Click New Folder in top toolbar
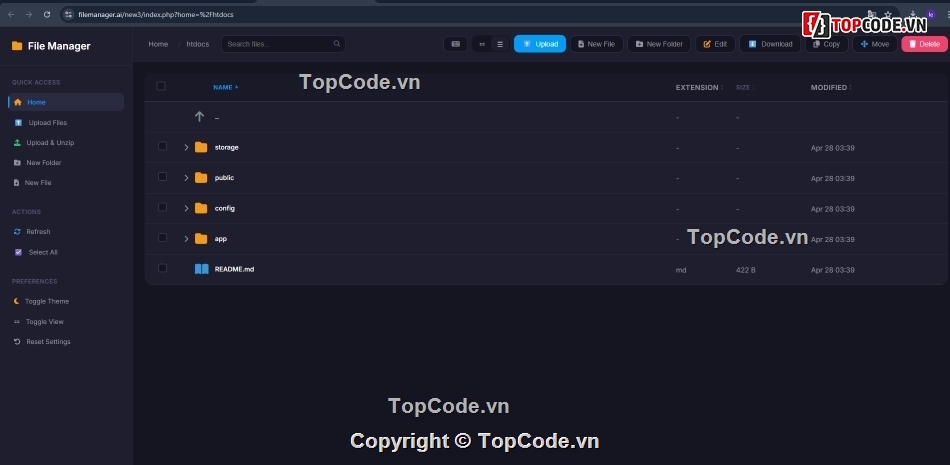Screen dimensions: 950x465 click(659, 44)
